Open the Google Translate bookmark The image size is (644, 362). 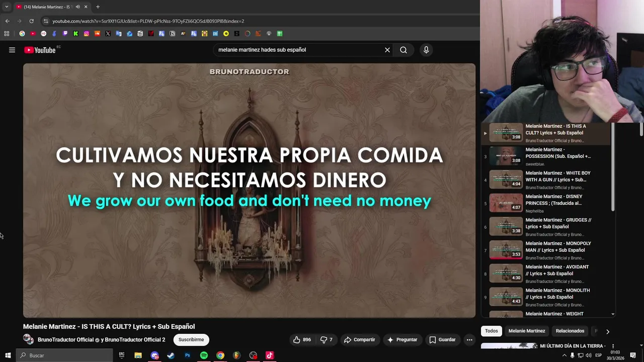[119, 34]
